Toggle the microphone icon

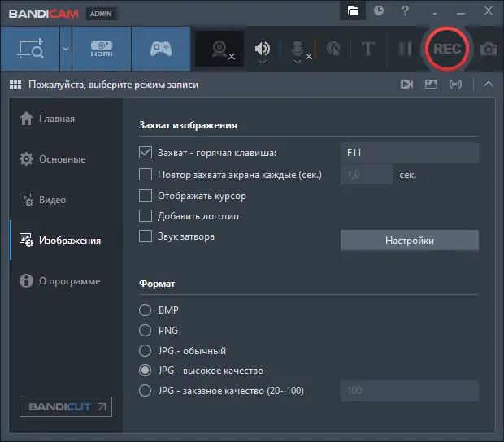coord(298,49)
